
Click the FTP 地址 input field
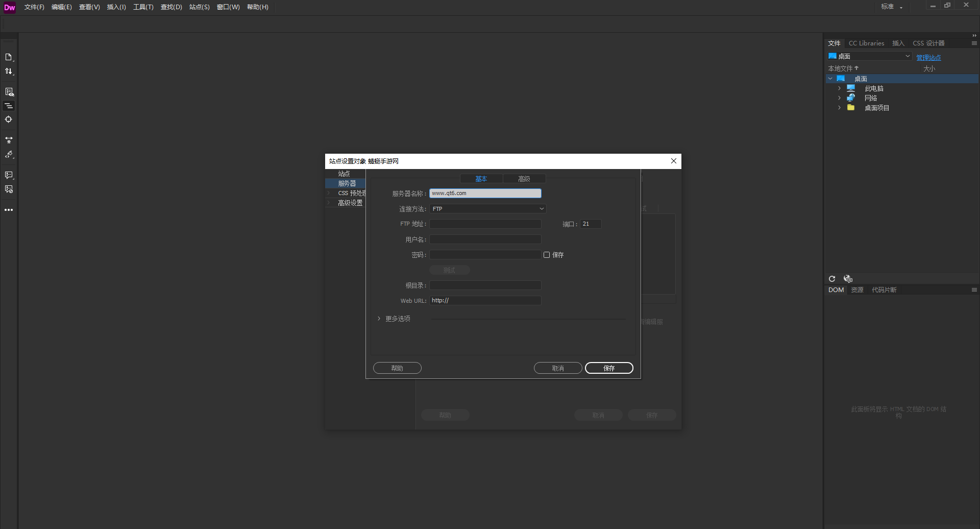pos(485,224)
